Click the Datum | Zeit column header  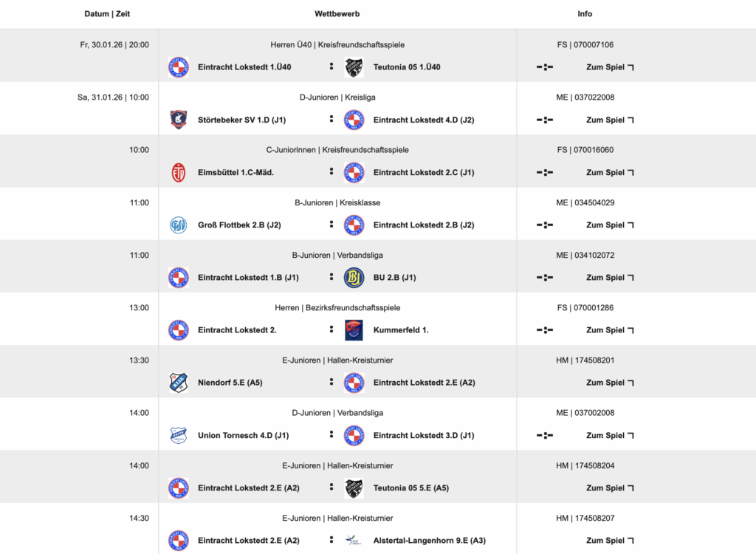[107, 14]
